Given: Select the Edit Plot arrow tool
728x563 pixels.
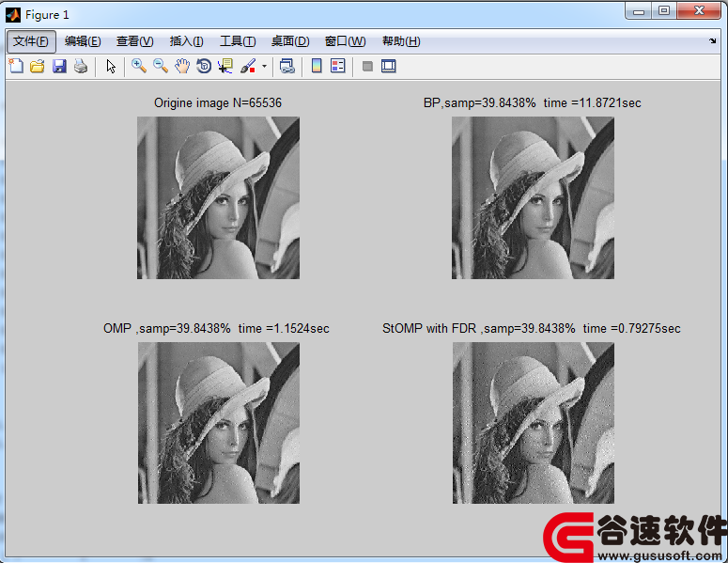Looking at the screenshot, I should 111,66.
